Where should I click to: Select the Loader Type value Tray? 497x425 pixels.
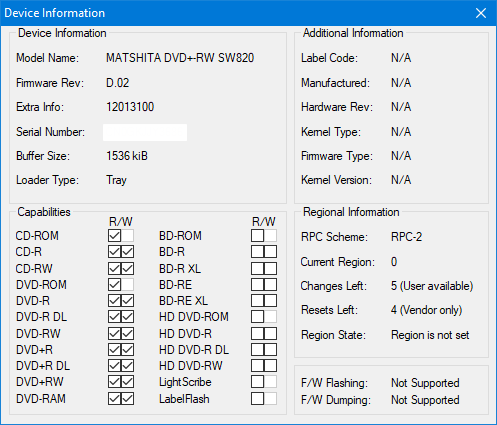pyautogui.click(x=116, y=180)
